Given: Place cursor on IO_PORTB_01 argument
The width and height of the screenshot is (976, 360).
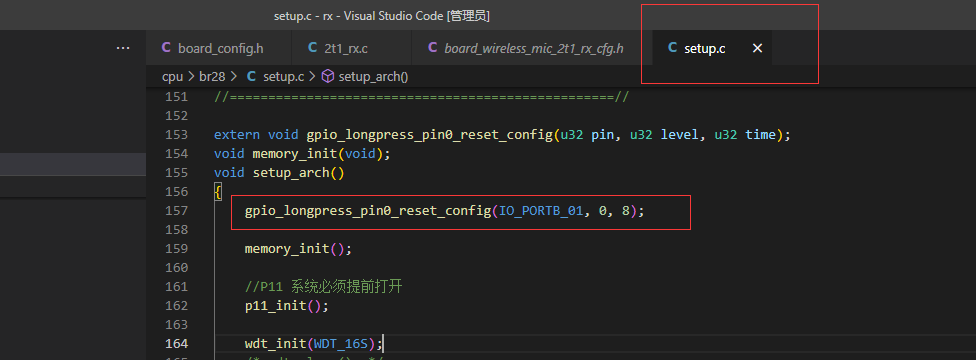Looking at the screenshot, I should pyautogui.click(x=542, y=211).
